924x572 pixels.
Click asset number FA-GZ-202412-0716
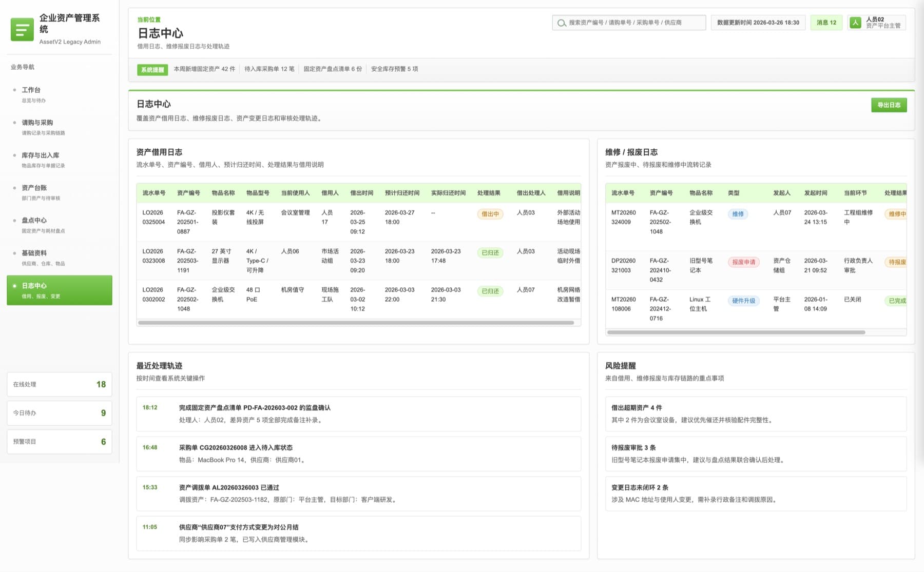661,309
